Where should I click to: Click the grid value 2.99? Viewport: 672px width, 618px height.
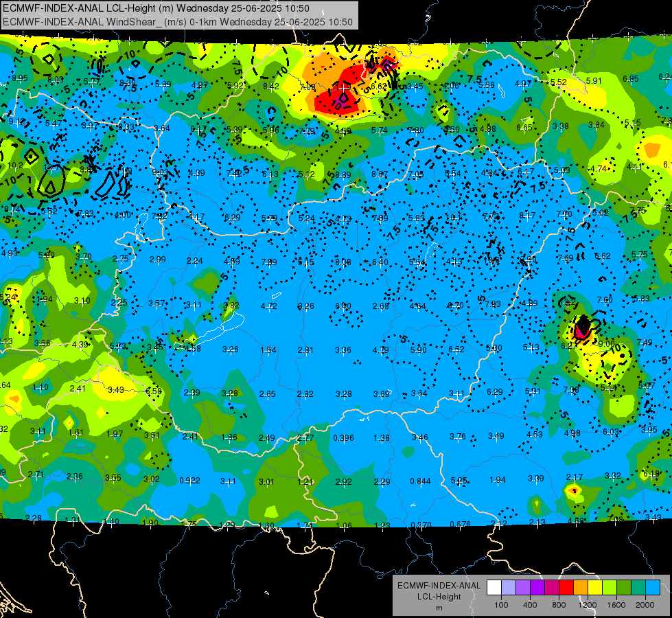pyautogui.click(x=157, y=260)
